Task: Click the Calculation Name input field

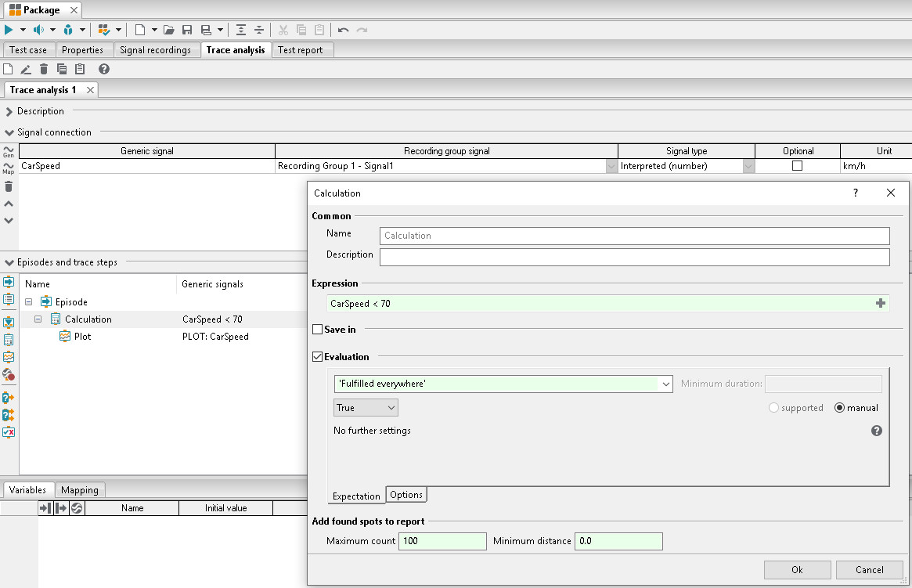Action: click(635, 236)
